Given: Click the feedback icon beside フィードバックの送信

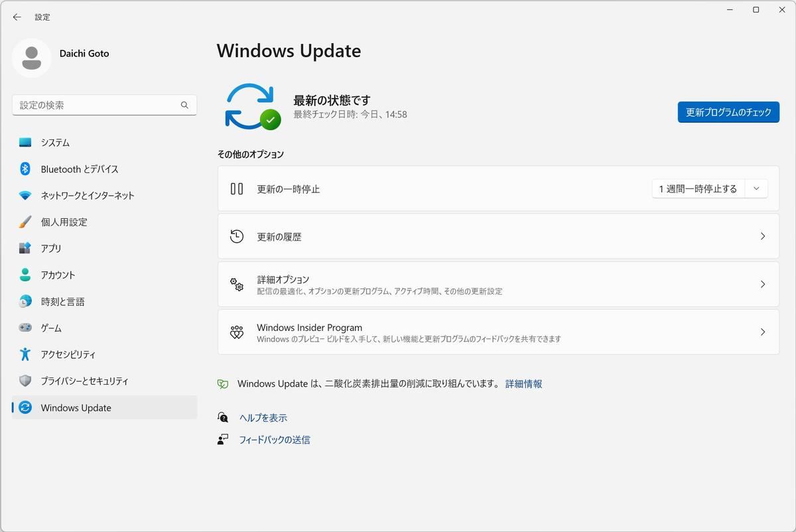Looking at the screenshot, I should click(x=223, y=439).
